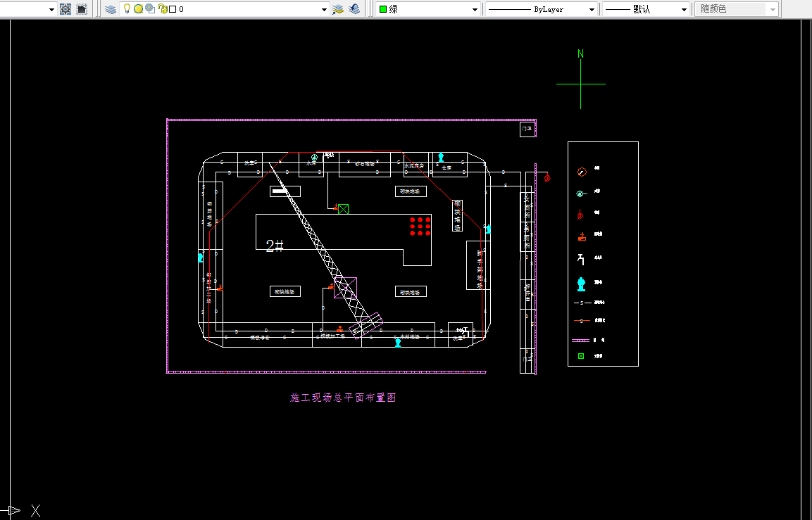The image size is (812, 520).
Task: Select the cyan hydrant beside 木料堆场
Action: click(398, 342)
